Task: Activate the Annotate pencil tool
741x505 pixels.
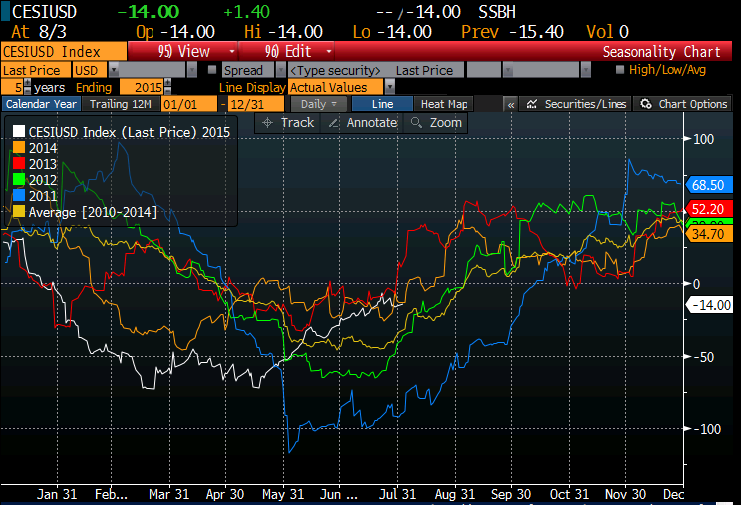Action: [x=363, y=122]
